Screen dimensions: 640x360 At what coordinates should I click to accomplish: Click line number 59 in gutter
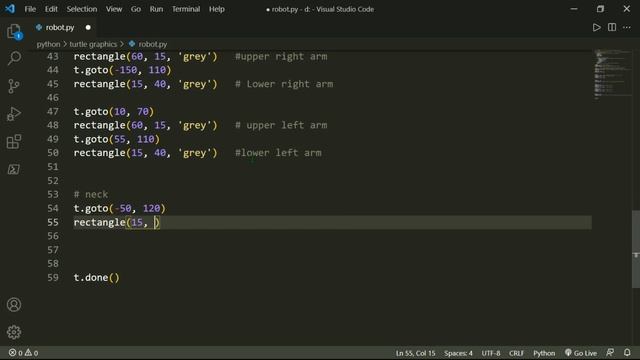[x=53, y=278]
